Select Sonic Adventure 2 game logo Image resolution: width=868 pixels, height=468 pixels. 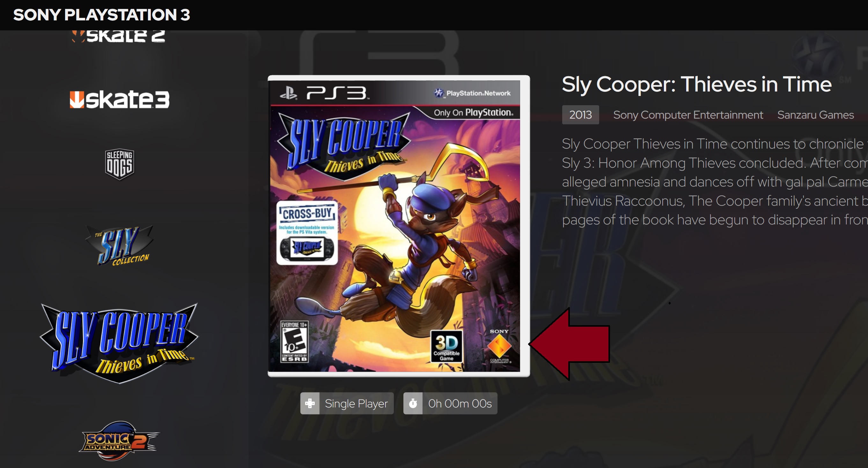pyautogui.click(x=119, y=441)
